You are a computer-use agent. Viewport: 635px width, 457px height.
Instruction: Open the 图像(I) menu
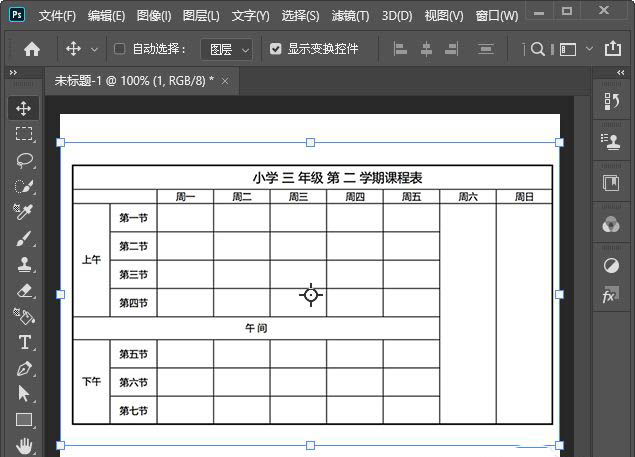tap(153, 16)
